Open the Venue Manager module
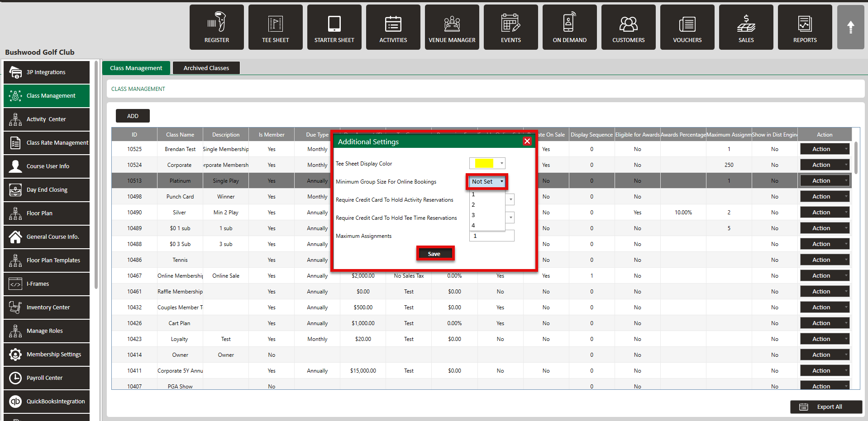 tap(452, 27)
